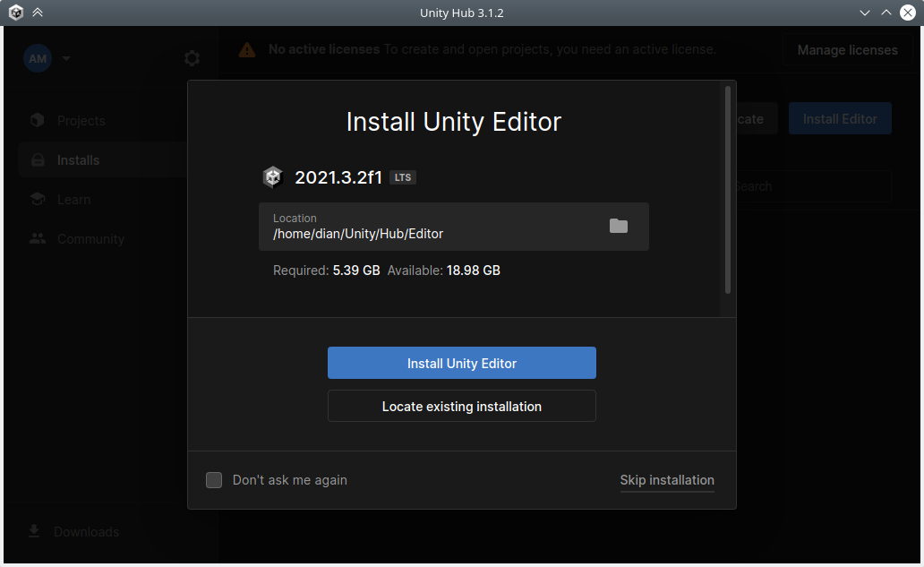The height and width of the screenshot is (567, 924).
Task: Open Manage licenses
Action: pyautogui.click(x=847, y=50)
